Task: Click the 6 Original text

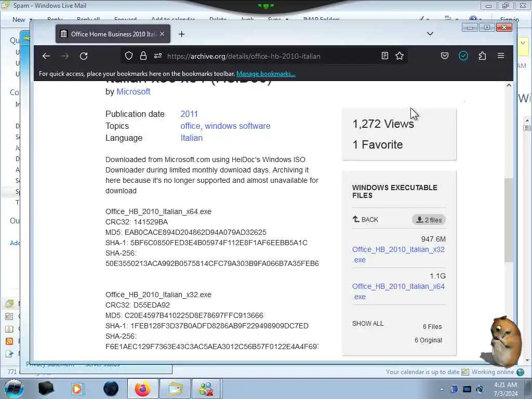Action: point(428,340)
